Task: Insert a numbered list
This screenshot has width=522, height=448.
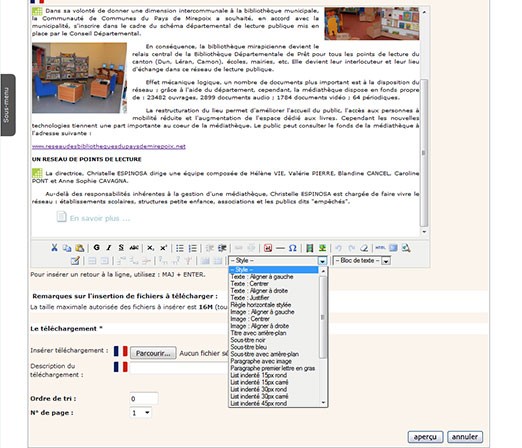Action: [193, 248]
